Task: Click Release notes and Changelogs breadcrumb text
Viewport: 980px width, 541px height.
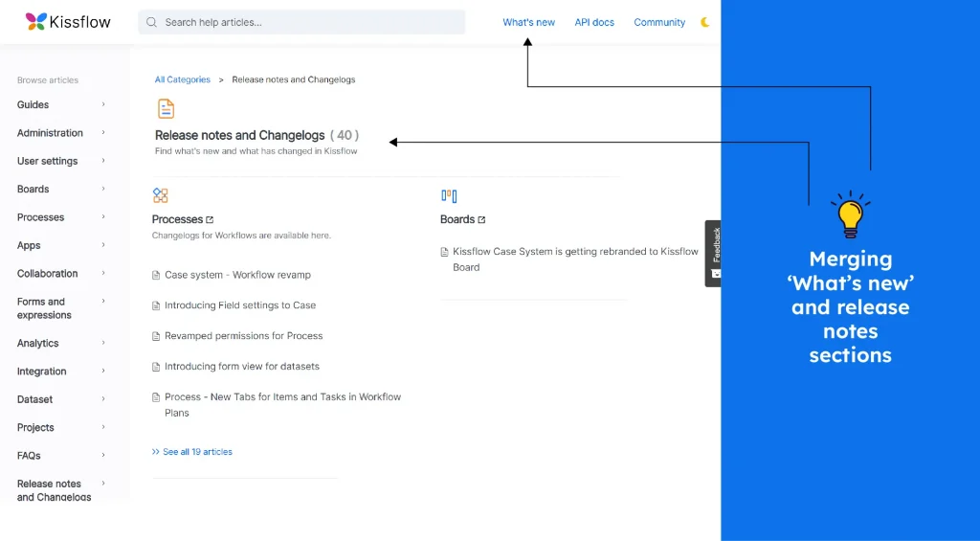Action: pos(294,79)
